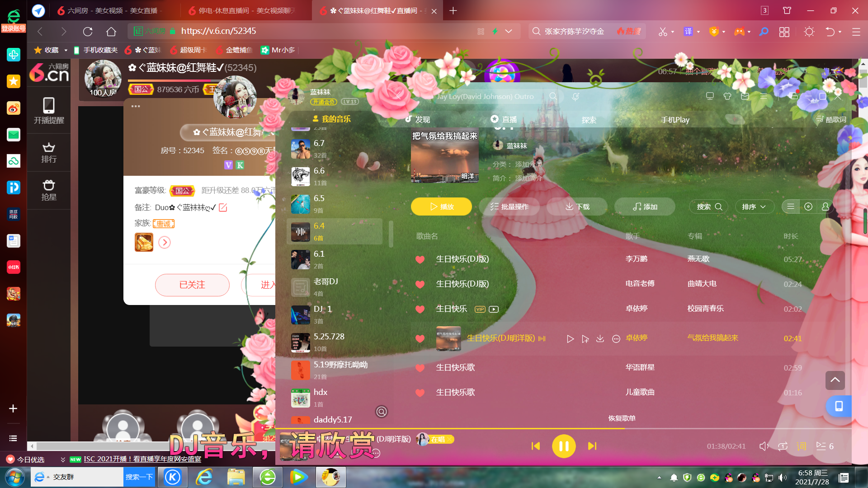Open the 直播 tab in music player
868x488 pixels.
[x=504, y=119]
